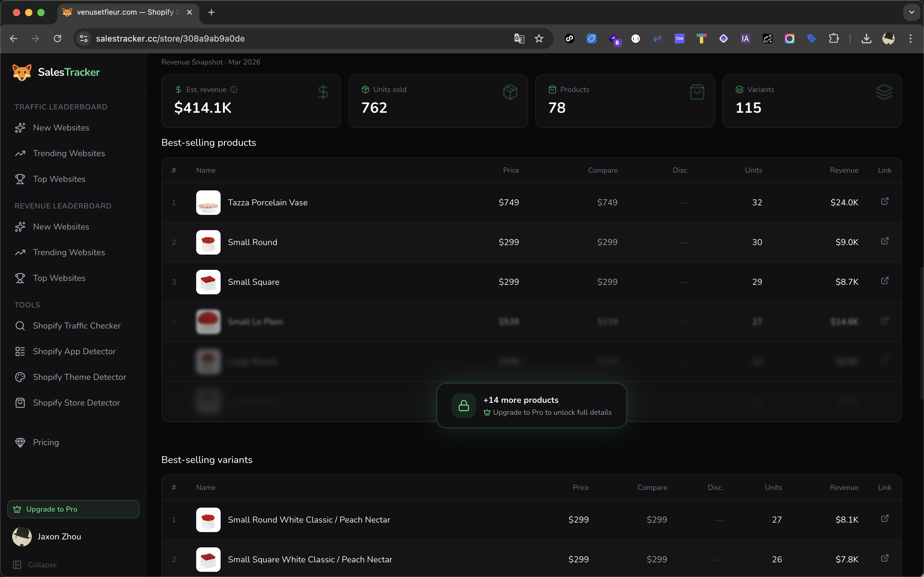This screenshot has width=924, height=577.
Task: Click the Upgrade to Pro button
Action: tap(73, 509)
